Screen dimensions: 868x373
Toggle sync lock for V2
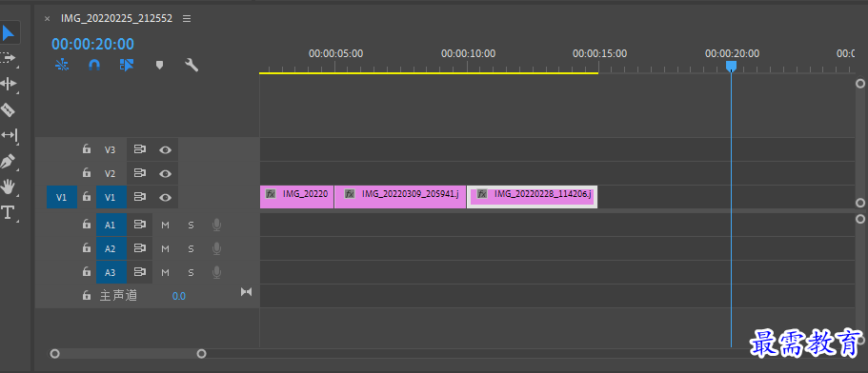(139, 173)
